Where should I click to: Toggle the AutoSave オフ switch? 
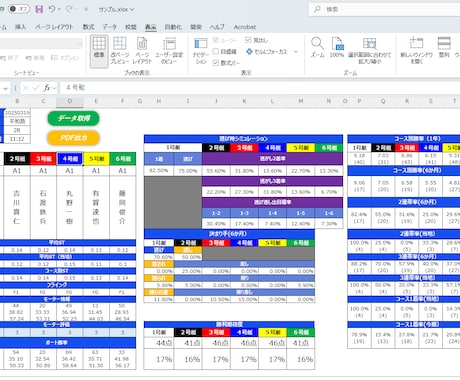pos(19,9)
